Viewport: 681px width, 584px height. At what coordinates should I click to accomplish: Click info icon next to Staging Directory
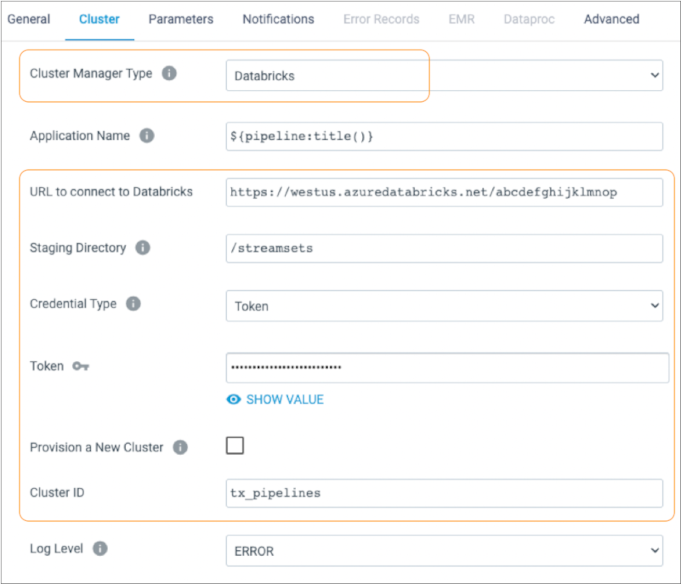(143, 248)
